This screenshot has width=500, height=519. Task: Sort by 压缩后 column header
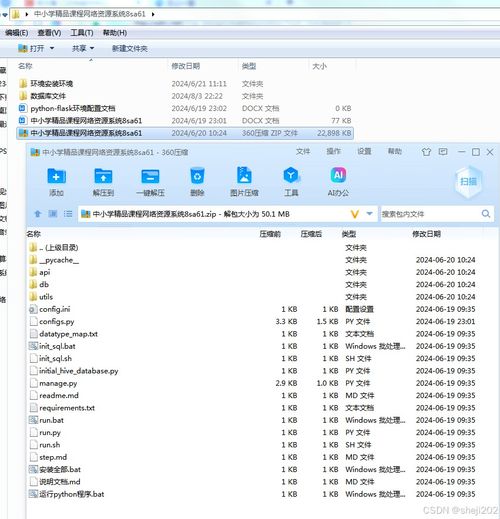(311, 234)
